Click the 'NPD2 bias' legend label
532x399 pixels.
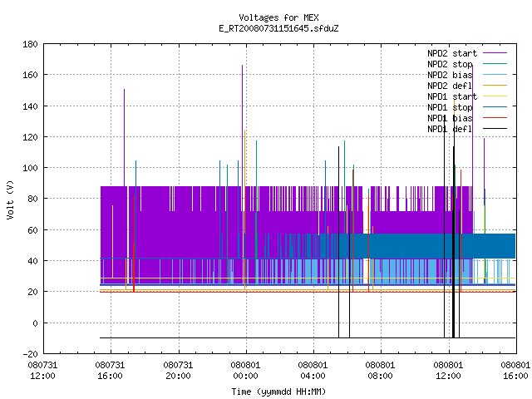450,75
